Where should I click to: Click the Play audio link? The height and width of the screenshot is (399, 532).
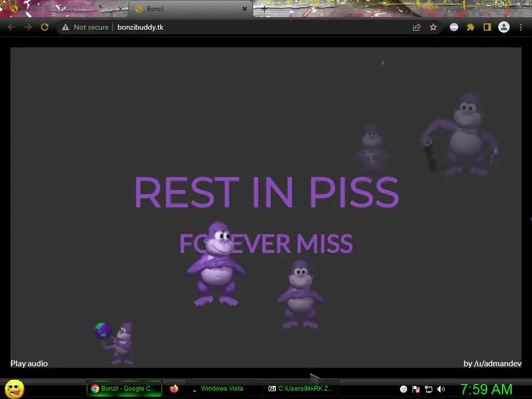pyautogui.click(x=29, y=363)
